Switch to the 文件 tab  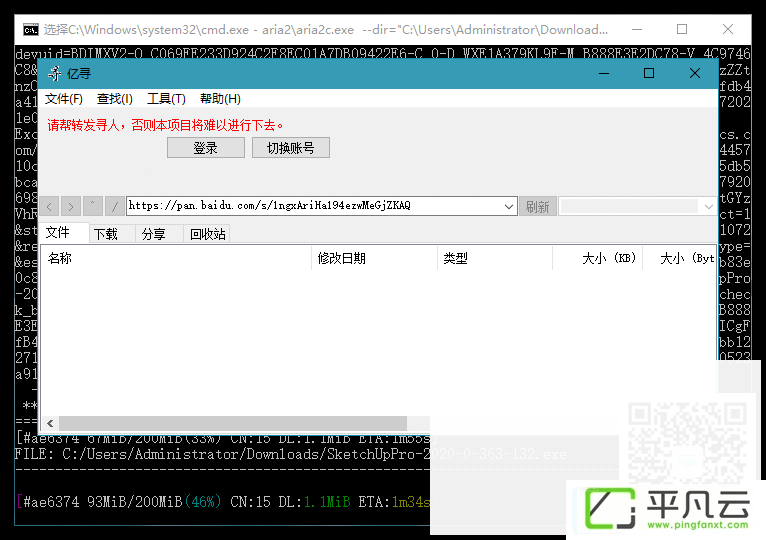click(64, 233)
